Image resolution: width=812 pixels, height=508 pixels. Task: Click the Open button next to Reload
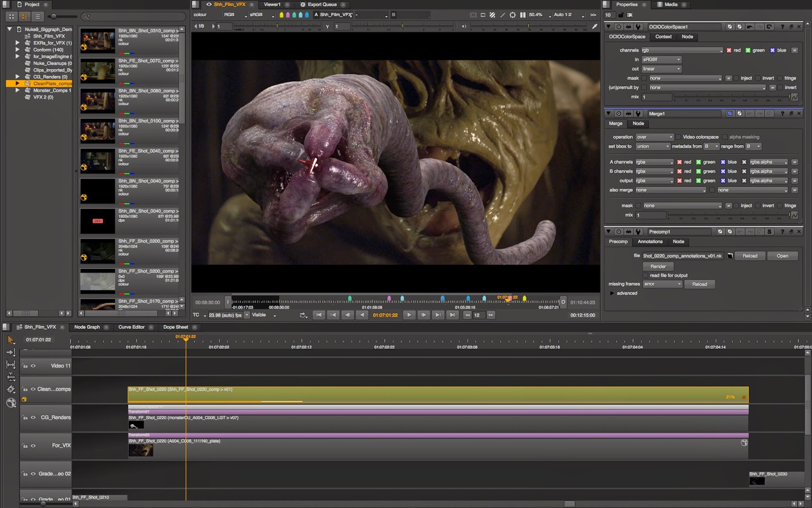pyautogui.click(x=782, y=256)
